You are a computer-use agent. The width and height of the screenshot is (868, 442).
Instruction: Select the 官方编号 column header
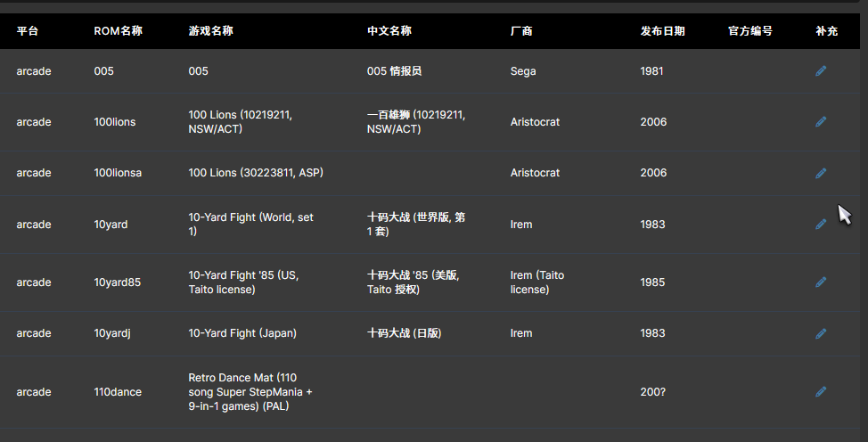click(x=750, y=31)
